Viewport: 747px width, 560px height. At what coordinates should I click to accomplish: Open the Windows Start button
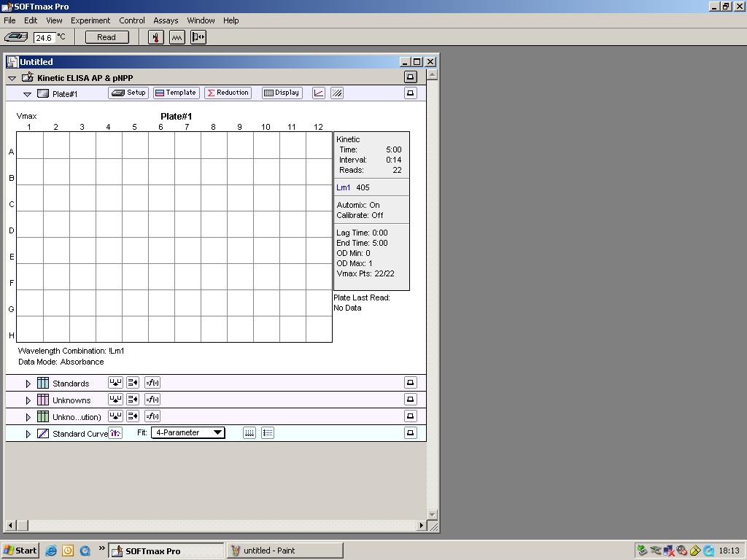click(x=20, y=551)
